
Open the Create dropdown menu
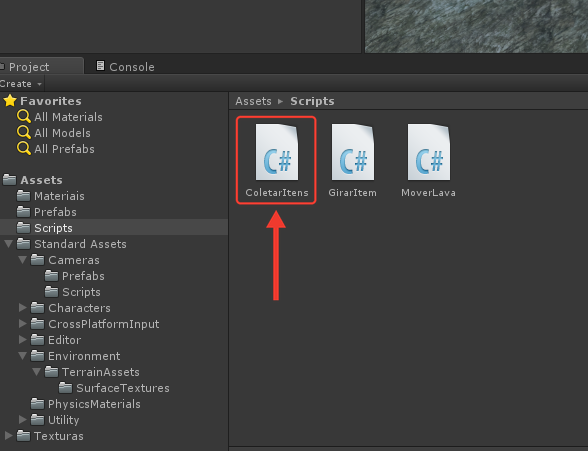click(21, 84)
